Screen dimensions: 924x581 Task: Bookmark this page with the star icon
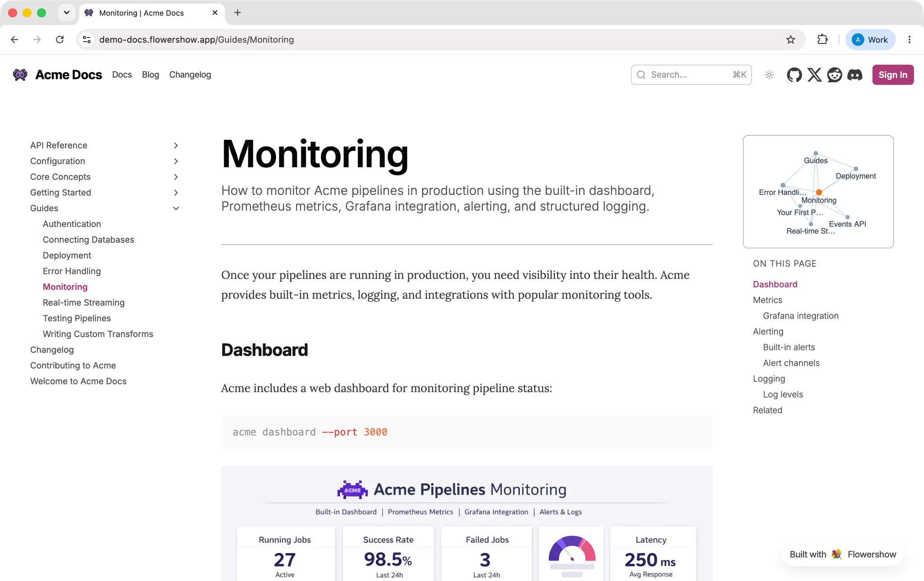(790, 40)
